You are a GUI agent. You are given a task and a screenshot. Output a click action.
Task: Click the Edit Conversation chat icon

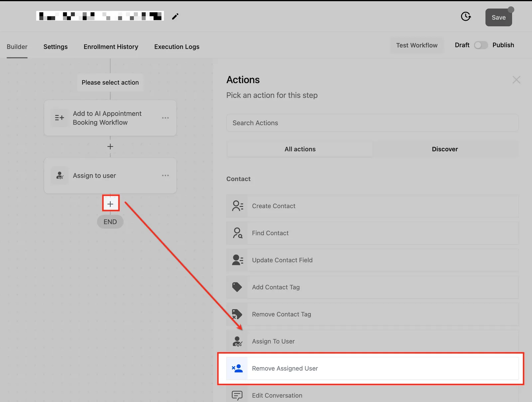tap(237, 395)
